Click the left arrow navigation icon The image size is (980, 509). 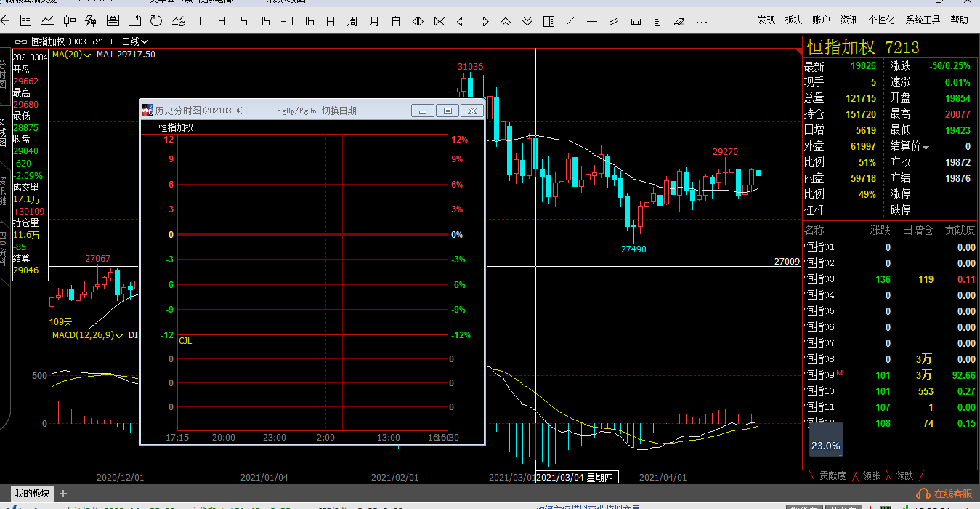[461, 21]
